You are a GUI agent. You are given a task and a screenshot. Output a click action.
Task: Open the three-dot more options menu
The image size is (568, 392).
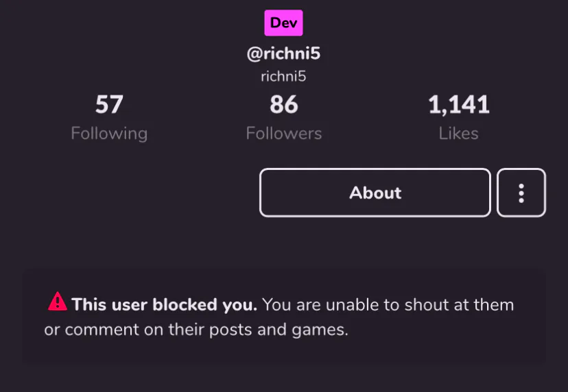click(521, 193)
